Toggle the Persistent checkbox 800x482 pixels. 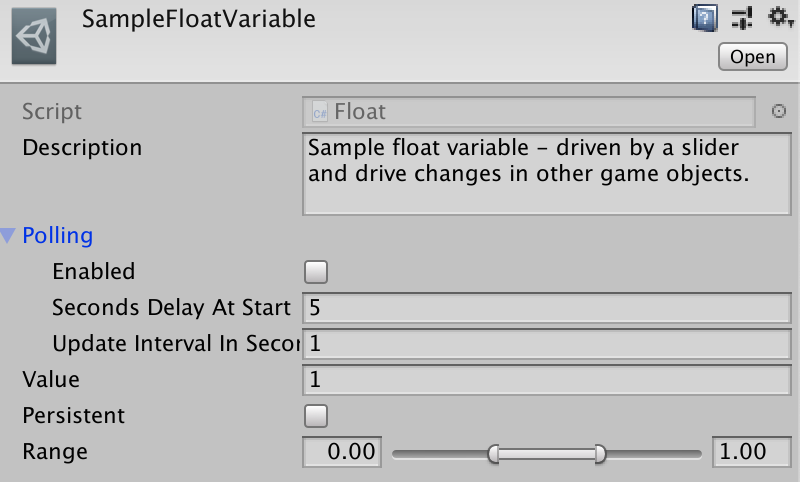coord(316,416)
